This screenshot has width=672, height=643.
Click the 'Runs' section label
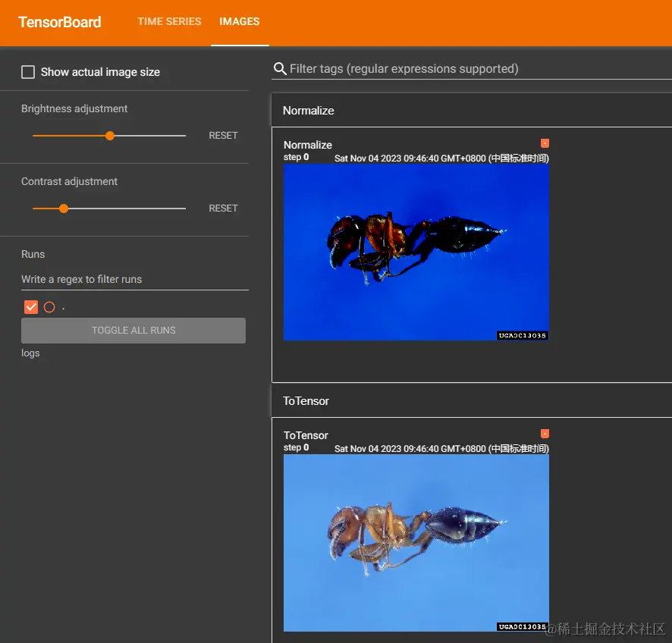(x=33, y=254)
